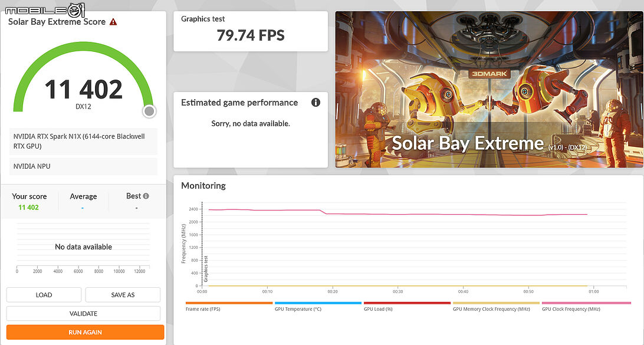This screenshot has width=644, height=345.
Task: Select the blue GPU Temperature legend bar
Action: [x=318, y=303]
